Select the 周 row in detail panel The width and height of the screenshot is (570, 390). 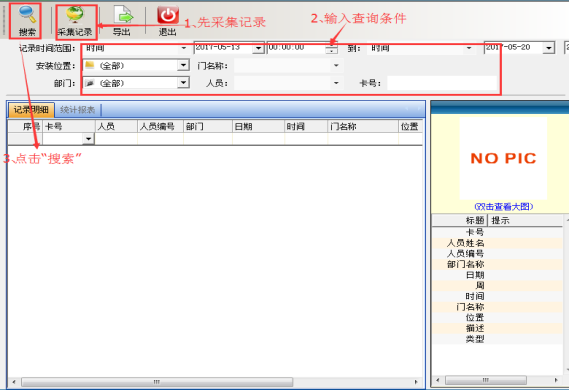[x=497, y=286]
